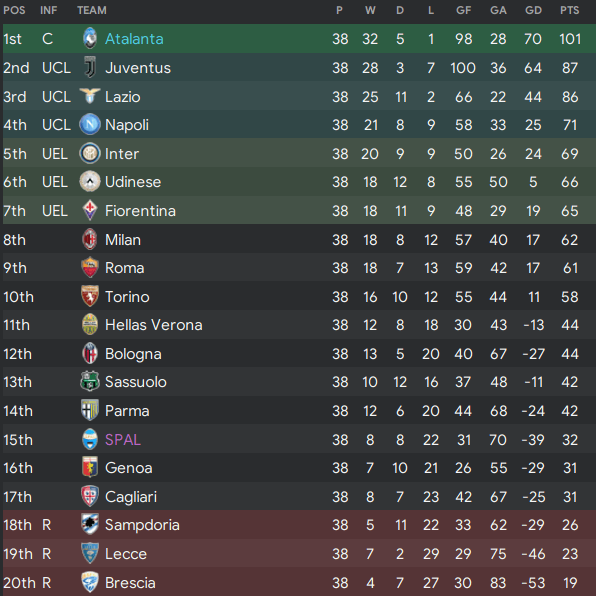
Task: Open the SPAL team link
Action: 123,440
